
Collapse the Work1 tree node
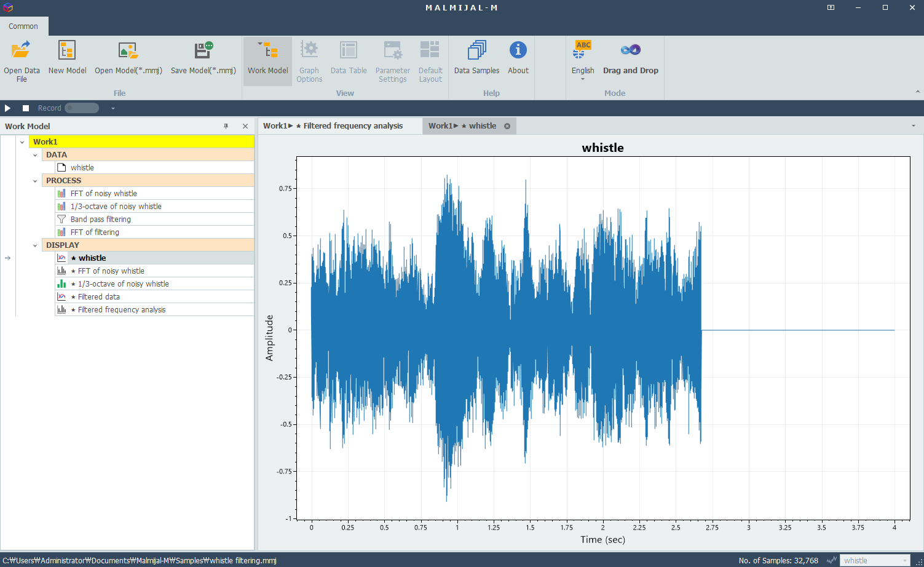click(22, 142)
